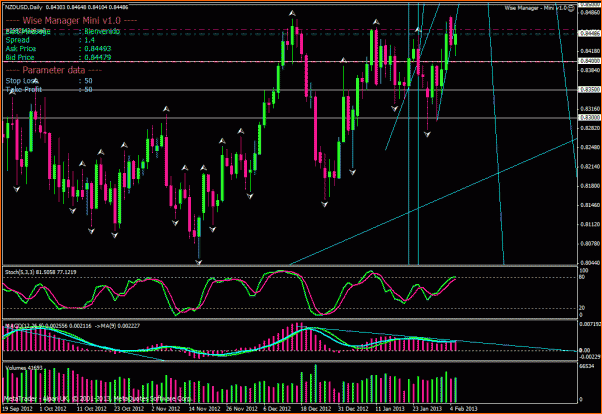Select the ask price value '0.84493'
The width and height of the screenshot is (602, 414).
point(98,49)
